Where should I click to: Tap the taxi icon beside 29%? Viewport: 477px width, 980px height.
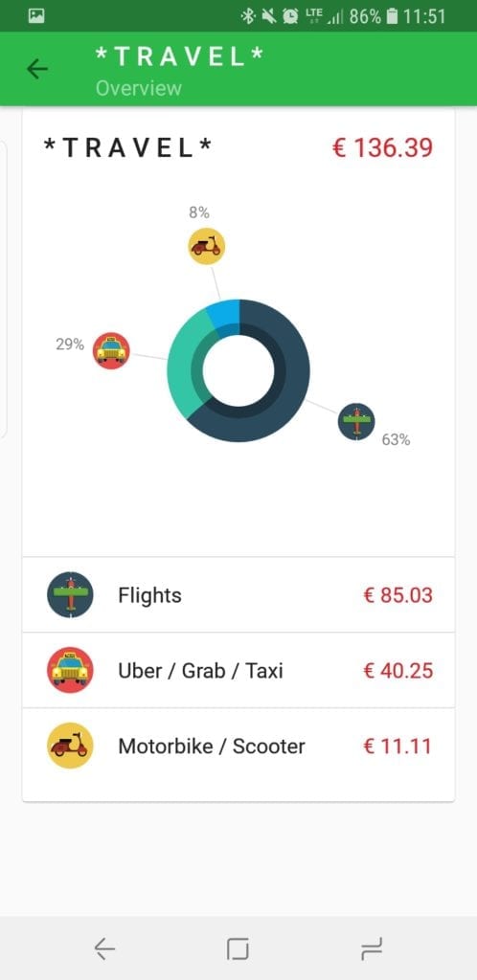point(111,350)
